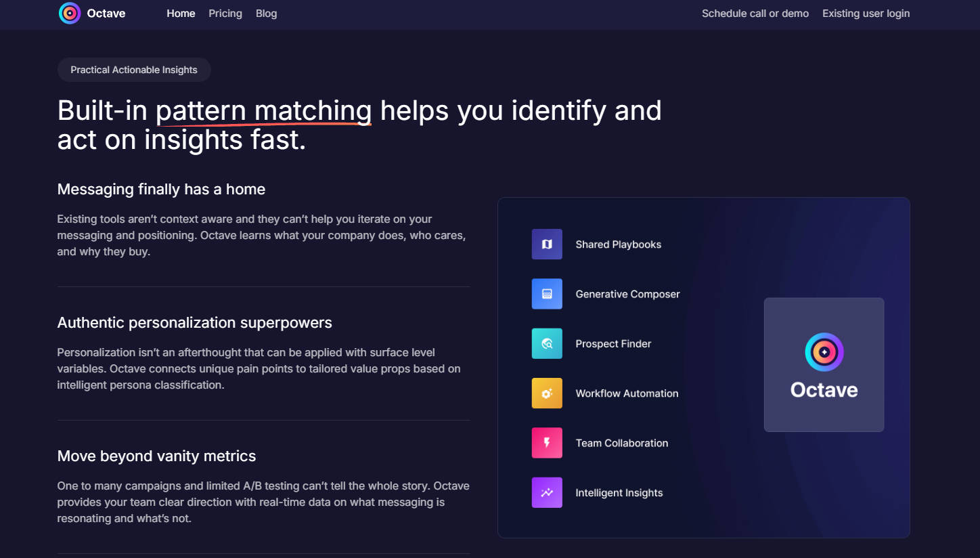Click the large Octave logo card
This screenshot has width=980, height=558.
point(824,364)
